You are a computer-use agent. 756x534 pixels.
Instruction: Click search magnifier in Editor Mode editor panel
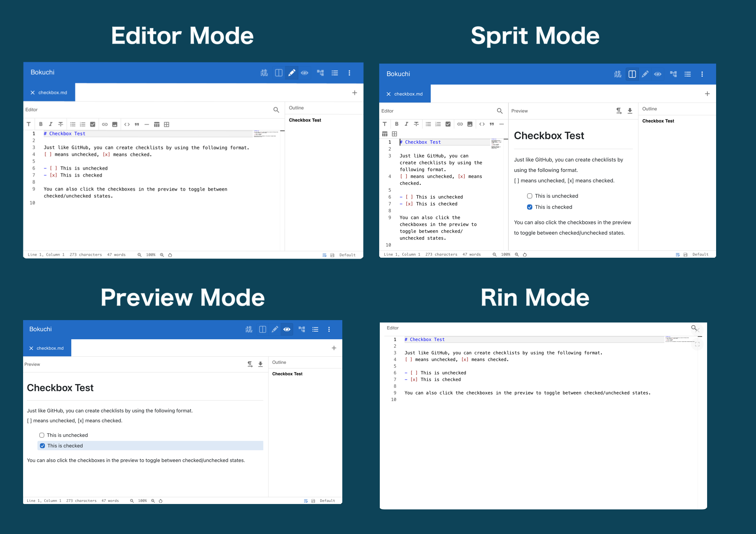(276, 109)
